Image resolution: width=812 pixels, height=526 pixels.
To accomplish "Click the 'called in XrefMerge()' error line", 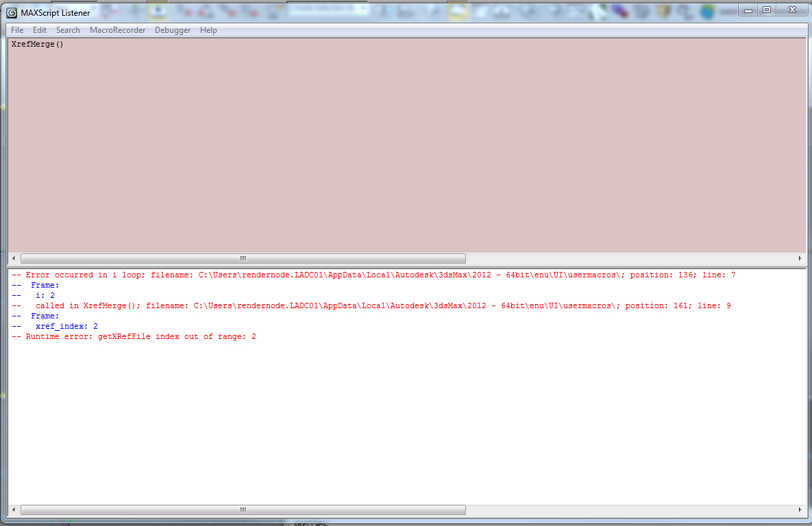I will [x=371, y=306].
